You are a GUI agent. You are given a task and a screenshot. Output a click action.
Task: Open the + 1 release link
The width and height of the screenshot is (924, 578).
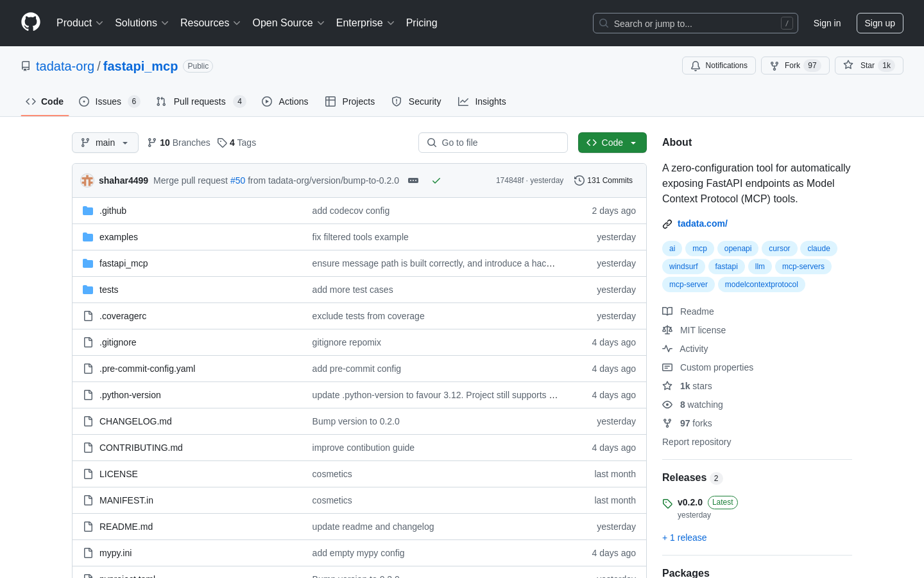[x=685, y=538]
